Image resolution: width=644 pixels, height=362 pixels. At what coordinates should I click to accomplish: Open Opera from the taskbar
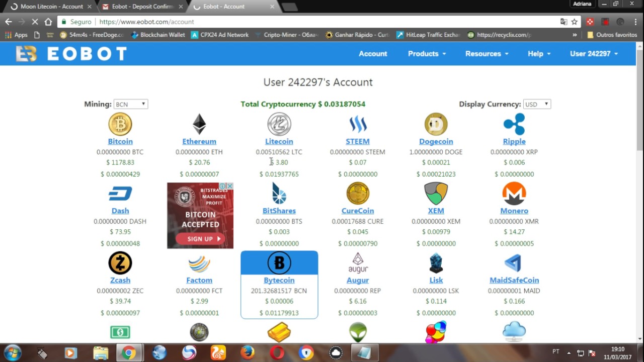pos(277,353)
